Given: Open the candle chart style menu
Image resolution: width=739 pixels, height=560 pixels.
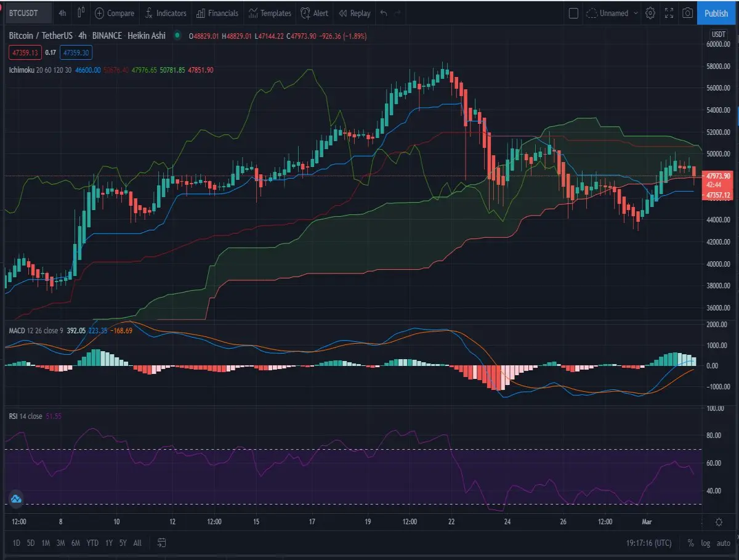Looking at the screenshot, I should 81,13.
